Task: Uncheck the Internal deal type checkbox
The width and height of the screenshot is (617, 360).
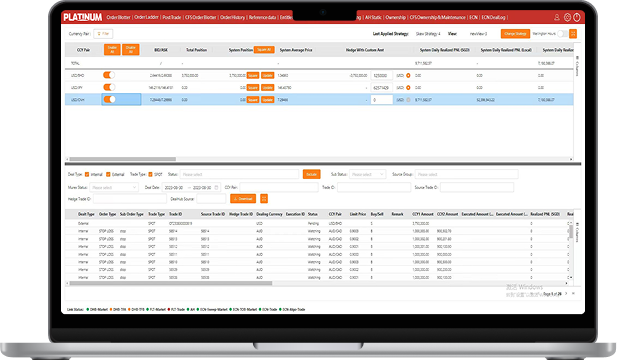Action: coord(87,174)
